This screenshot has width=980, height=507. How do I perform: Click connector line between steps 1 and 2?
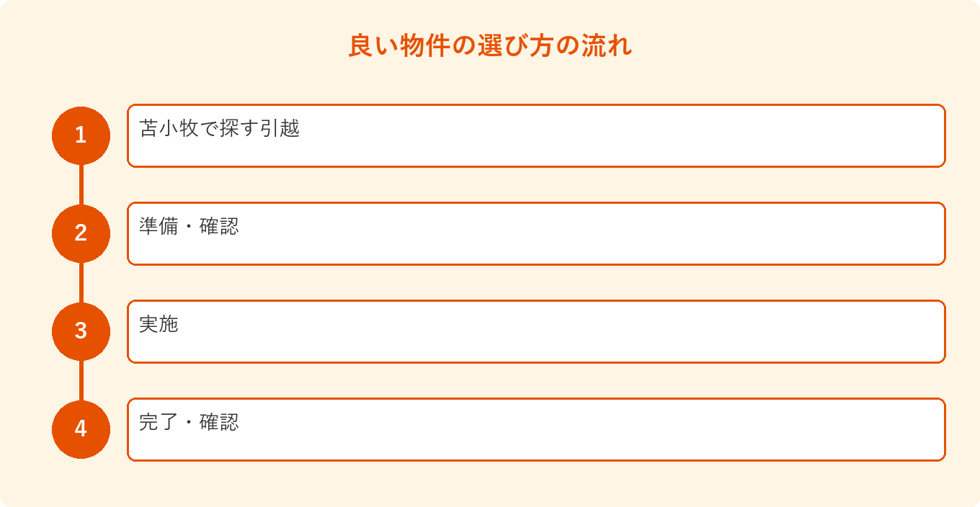point(81,184)
